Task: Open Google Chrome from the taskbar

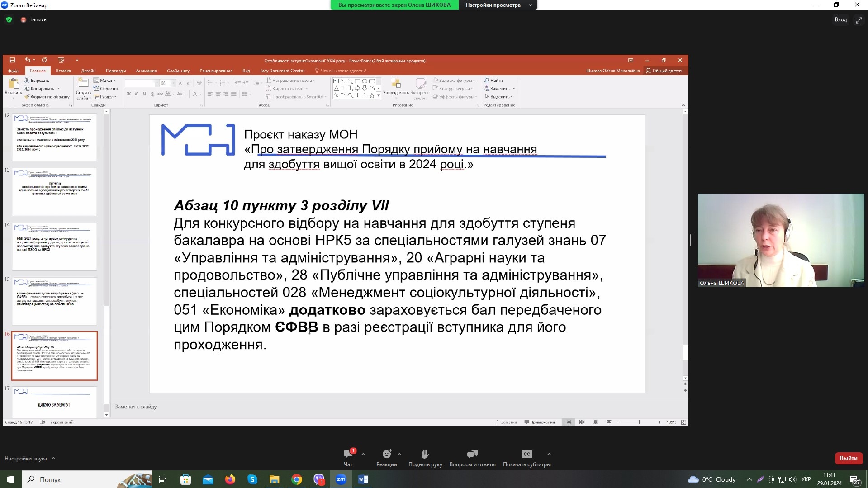Action: (297, 479)
